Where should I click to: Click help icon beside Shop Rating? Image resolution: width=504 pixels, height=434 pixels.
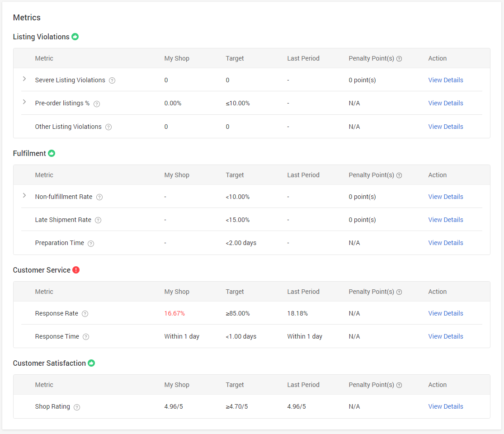pyautogui.click(x=76, y=407)
